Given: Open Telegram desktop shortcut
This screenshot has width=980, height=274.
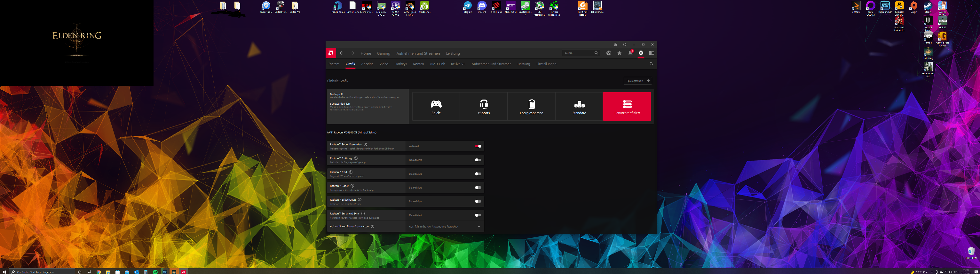Looking at the screenshot, I should click(x=468, y=7).
